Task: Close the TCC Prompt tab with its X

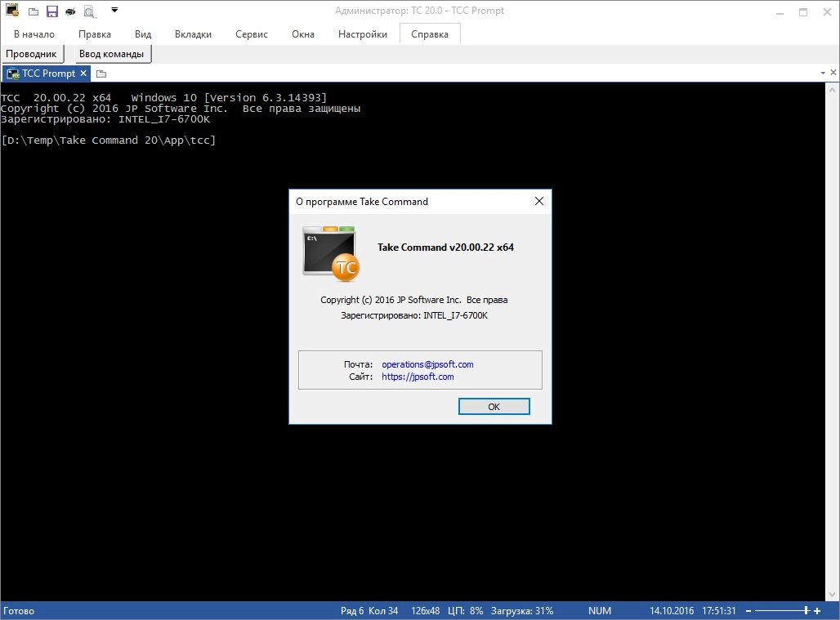Action: (83, 74)
